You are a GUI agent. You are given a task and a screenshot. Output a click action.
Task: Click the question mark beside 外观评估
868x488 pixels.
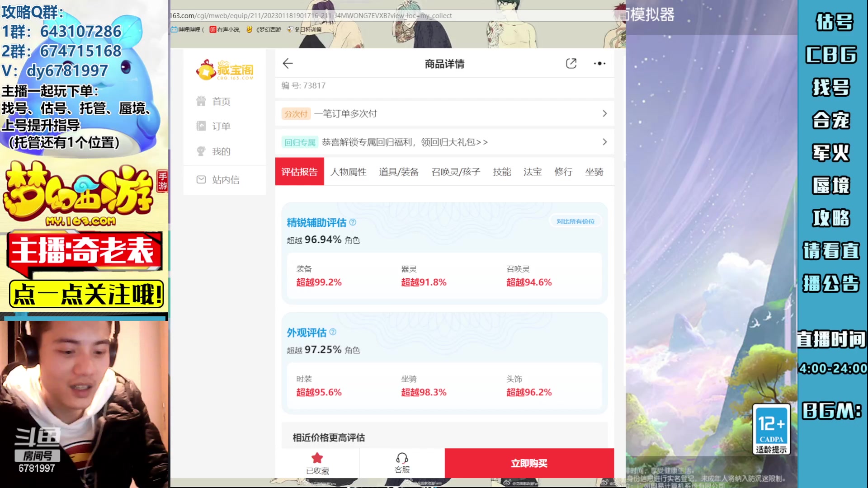[x=332, y=332]
